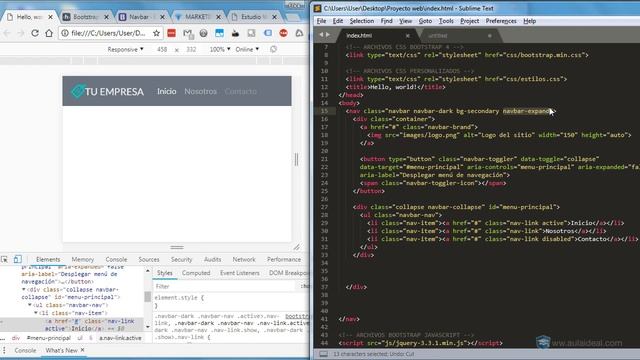Open Sublime Text Find menu
This screenshot has height=360, width=640.
pos(387,21)
